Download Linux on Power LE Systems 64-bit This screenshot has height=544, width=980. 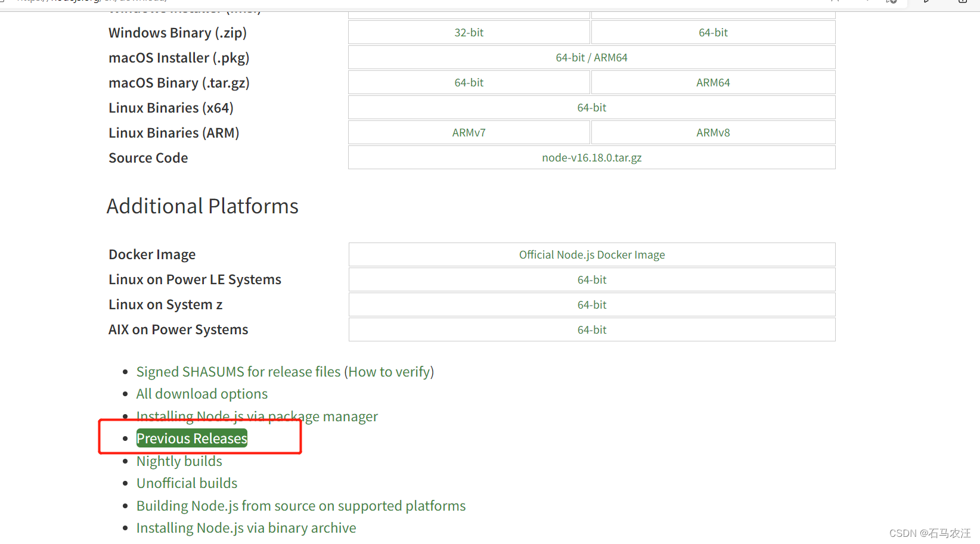pos(592,280)
